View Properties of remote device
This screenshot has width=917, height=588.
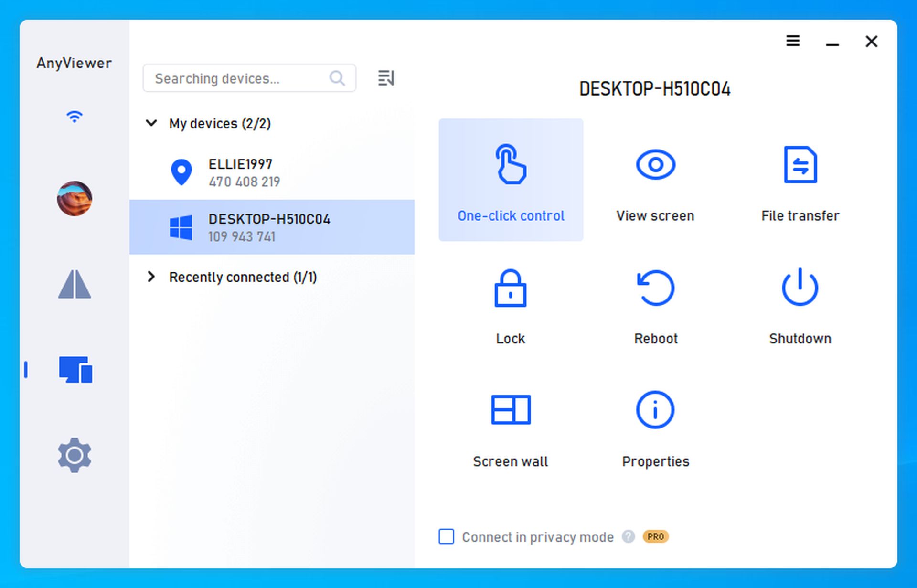pyautogui.click(x=655, y=428)
